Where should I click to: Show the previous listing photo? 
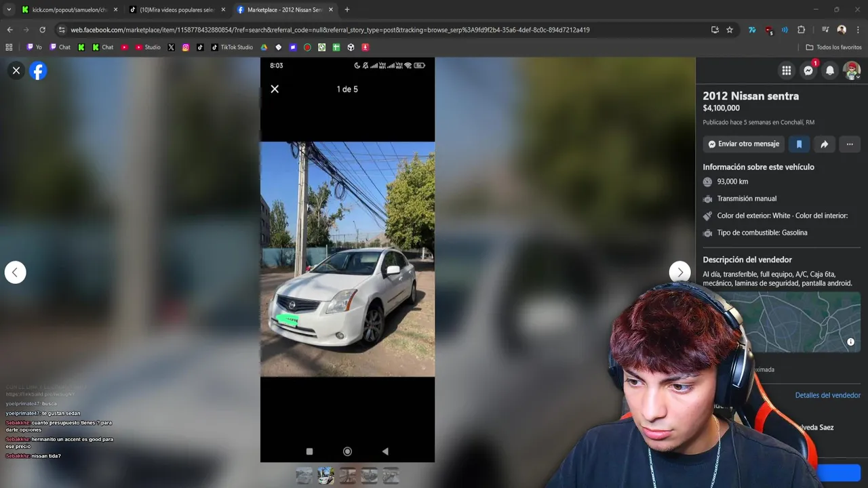(15, 272)
